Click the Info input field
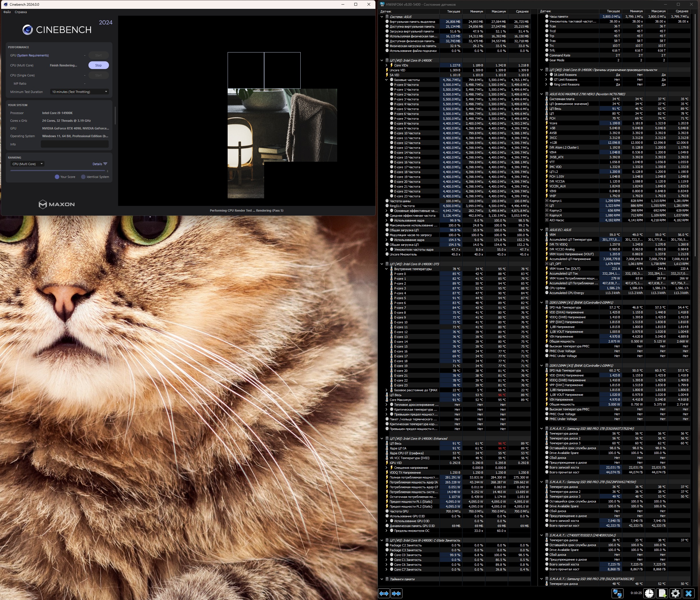The width and height of the screenshot is (700, 600). tap(75, 144)
